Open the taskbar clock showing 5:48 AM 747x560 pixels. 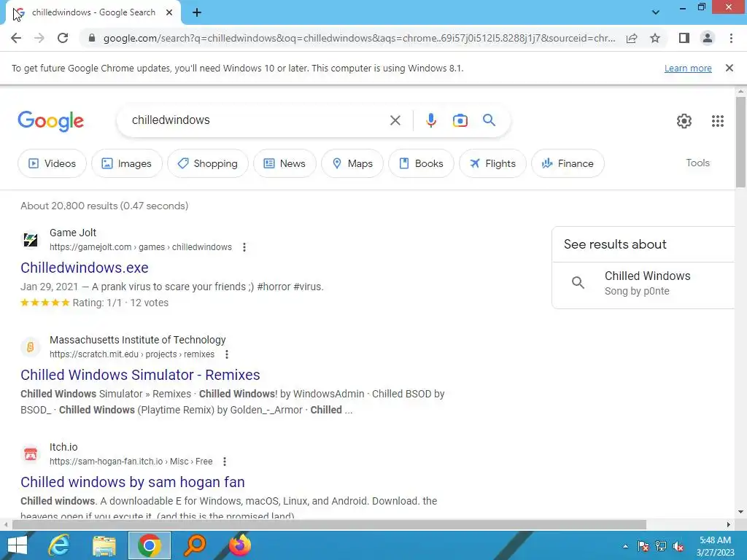point(715,546)
